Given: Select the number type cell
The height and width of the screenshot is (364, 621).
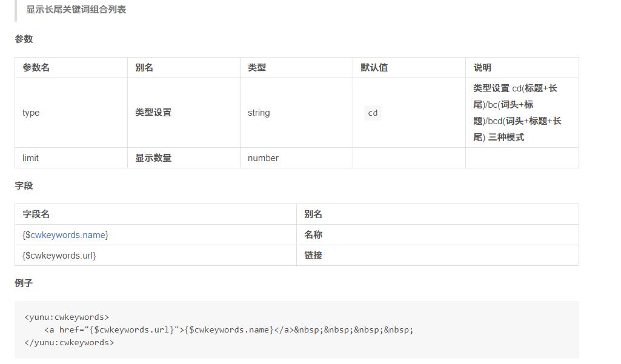Looking at the screenshot, I should [x=263, y=158].
